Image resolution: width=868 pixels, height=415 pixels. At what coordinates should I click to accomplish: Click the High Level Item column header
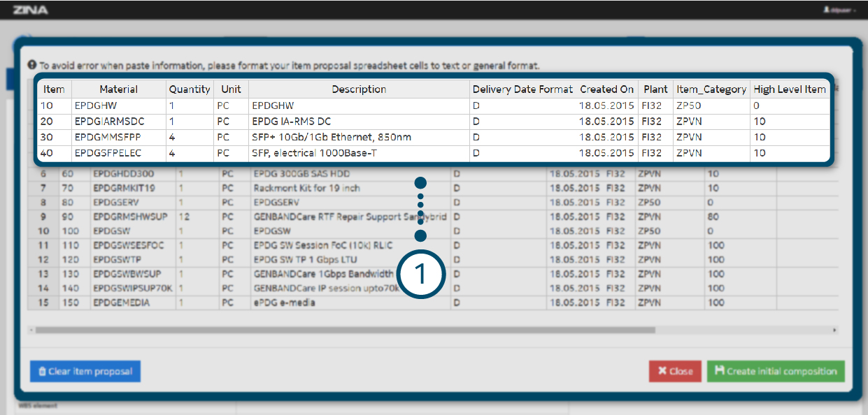(789, 89)
